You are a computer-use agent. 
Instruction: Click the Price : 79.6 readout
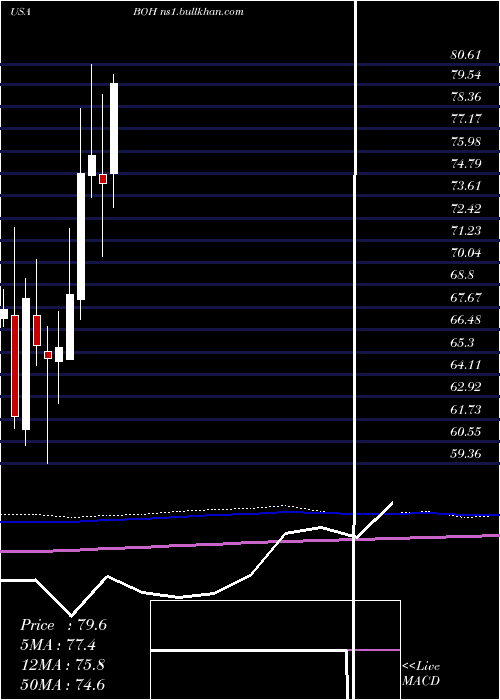[63, 625]
